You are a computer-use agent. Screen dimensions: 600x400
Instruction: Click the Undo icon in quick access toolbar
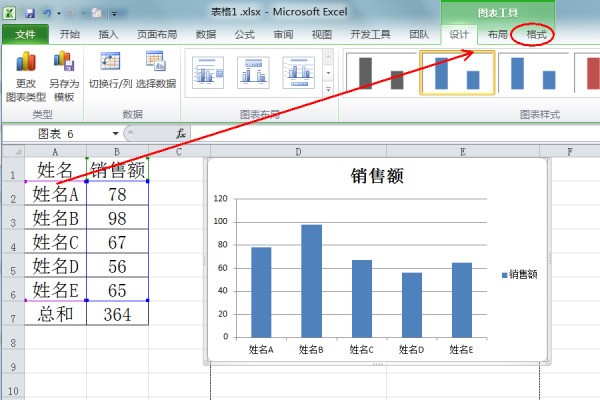[x=47, y=14]
